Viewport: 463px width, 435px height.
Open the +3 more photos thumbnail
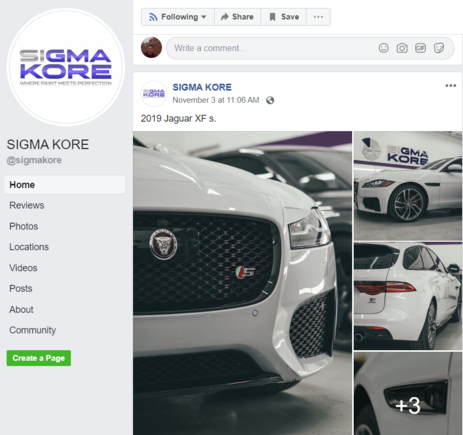[x=408, y=393]
